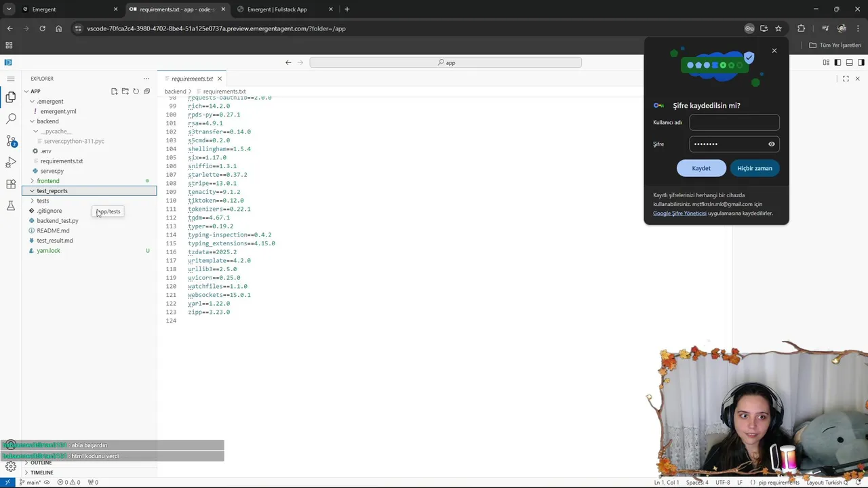Viewport: 868px width, 488px height.
Task: Expand the TIMELINE section
Action: 41,472
